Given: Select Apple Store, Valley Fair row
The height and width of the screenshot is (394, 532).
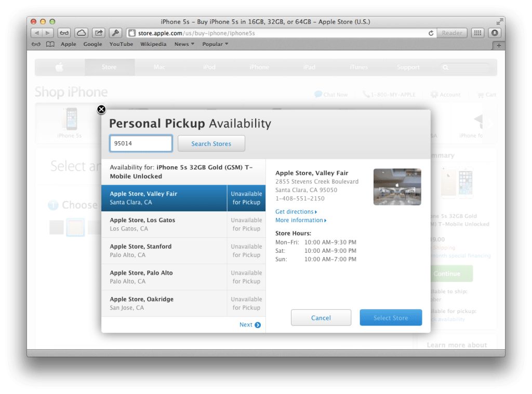Looking at the screenshot, I should point(183,198).
